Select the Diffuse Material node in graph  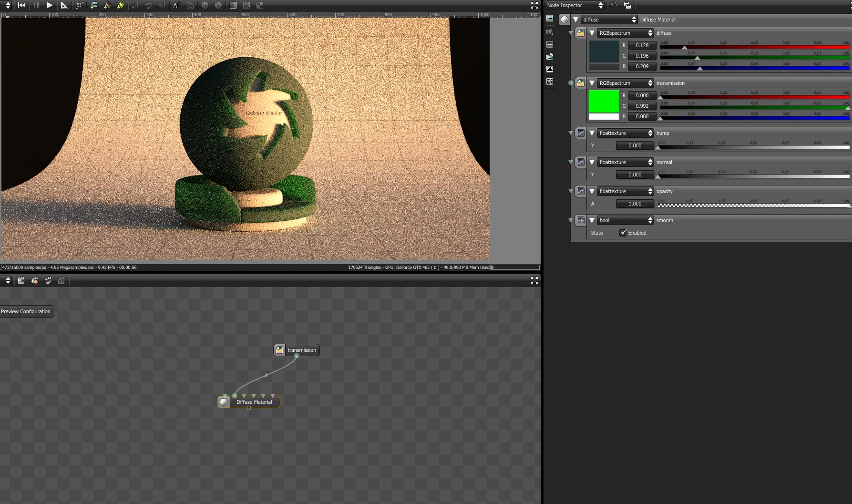[x=249, y=402]
